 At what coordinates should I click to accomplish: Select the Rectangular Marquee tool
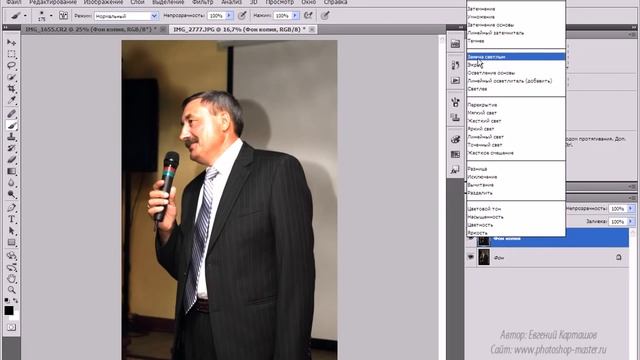[x=11, y=54]
